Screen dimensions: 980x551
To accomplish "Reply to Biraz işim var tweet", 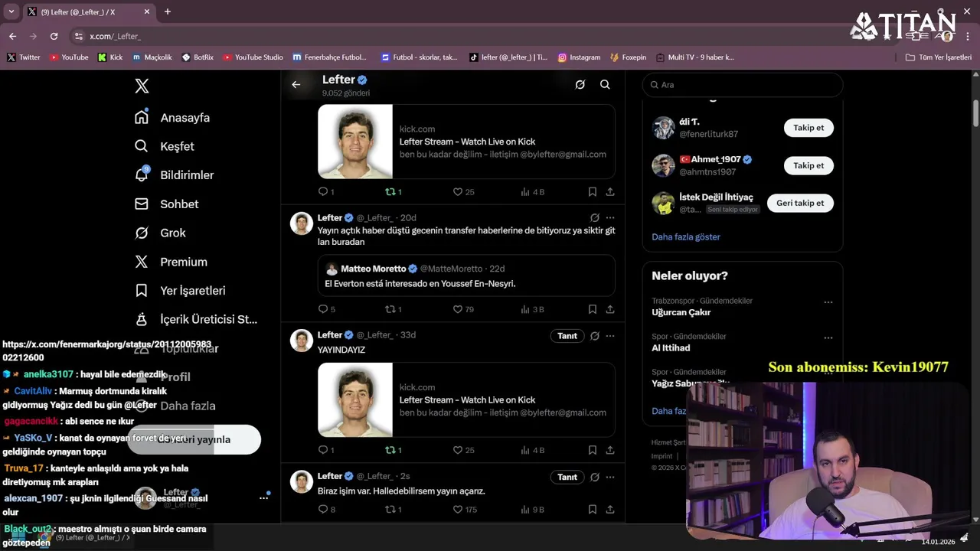I will coord(326,510).
